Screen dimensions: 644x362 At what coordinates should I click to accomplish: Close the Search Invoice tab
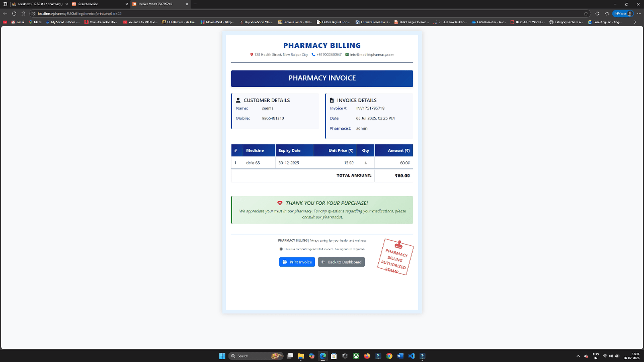coord(127,4)
